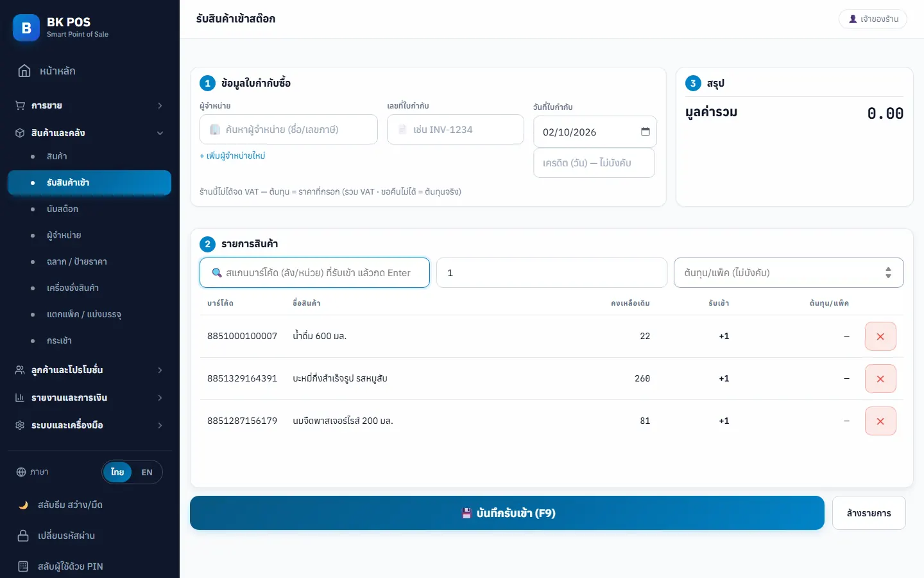The height and width of the screenshot is (578, 924).
Task: Open the calendar picker in the date field
Action: tap(646, 132)
